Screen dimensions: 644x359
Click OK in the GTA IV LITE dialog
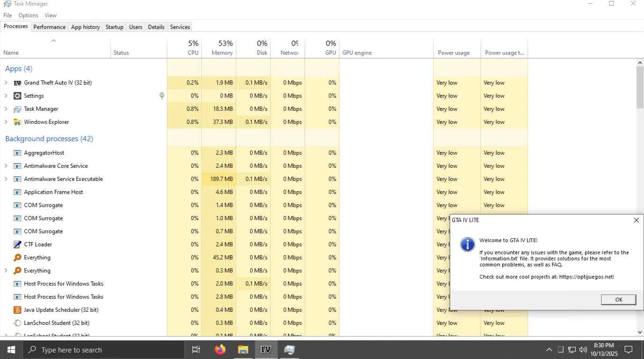tap(618, 300)
